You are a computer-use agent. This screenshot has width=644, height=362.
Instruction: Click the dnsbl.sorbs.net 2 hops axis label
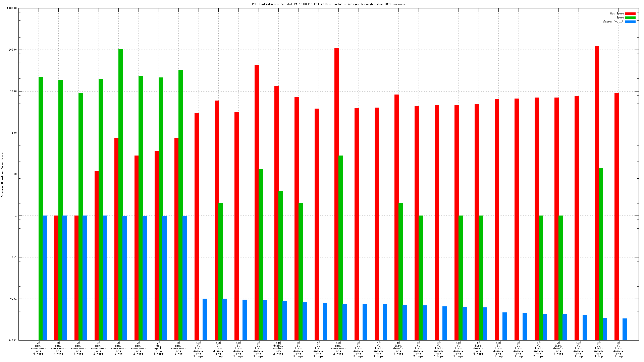coord(278,348)
